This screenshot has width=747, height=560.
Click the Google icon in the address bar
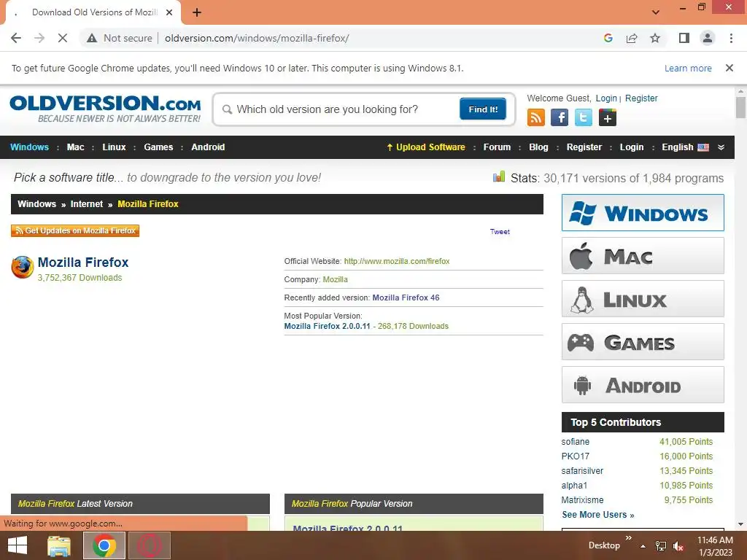[608, 38]
